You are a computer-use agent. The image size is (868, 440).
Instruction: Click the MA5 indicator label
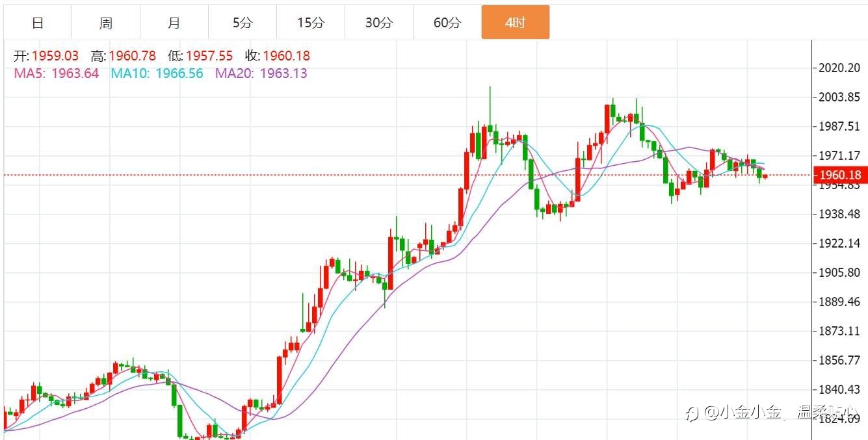click(57, 73)
